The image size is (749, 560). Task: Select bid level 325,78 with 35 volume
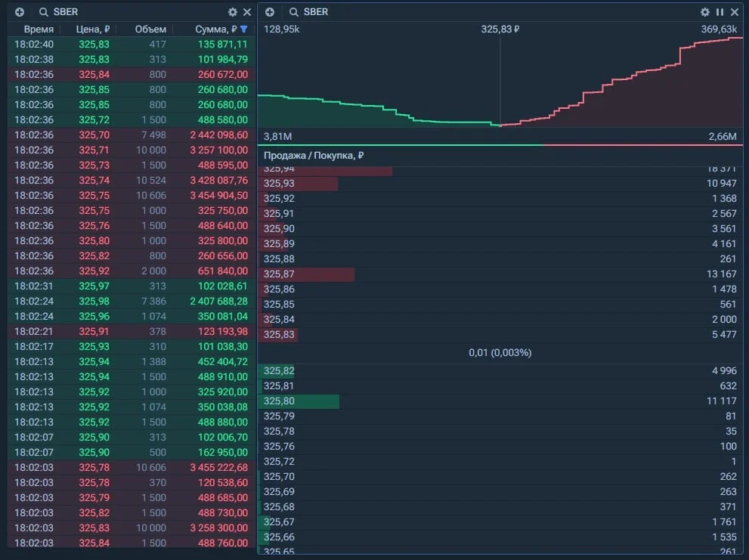coord(500,432)
